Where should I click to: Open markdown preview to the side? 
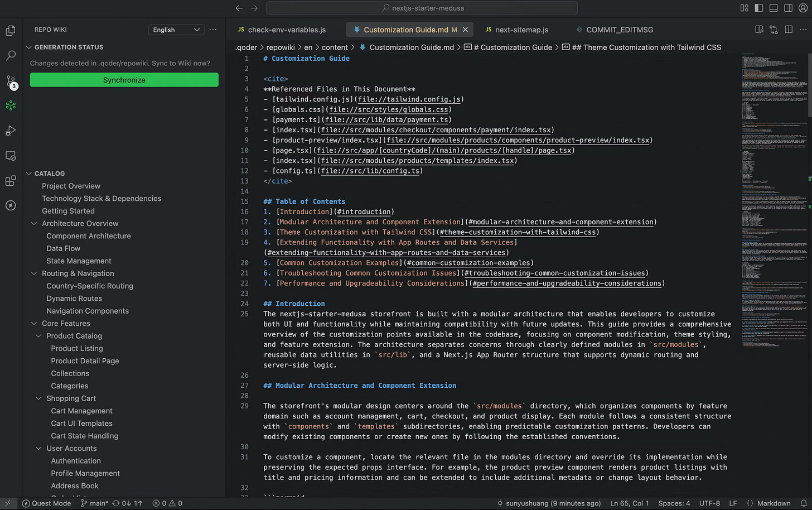[x=759, y=30]
